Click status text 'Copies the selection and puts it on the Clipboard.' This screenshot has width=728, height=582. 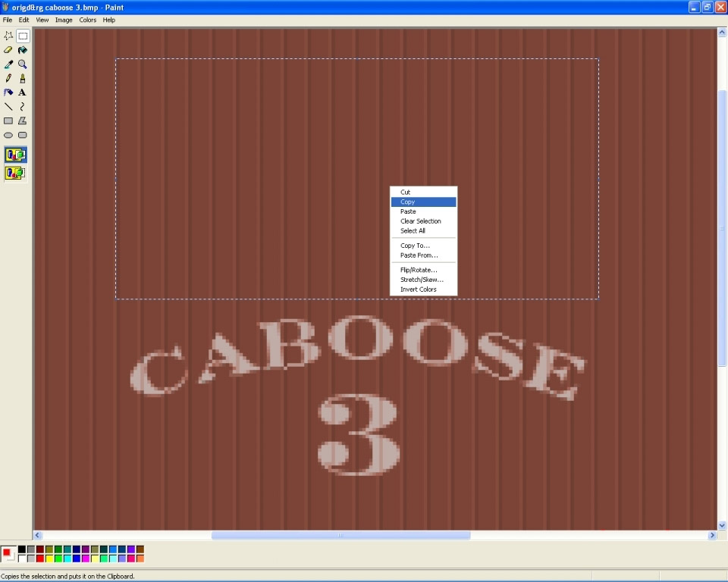67,577
